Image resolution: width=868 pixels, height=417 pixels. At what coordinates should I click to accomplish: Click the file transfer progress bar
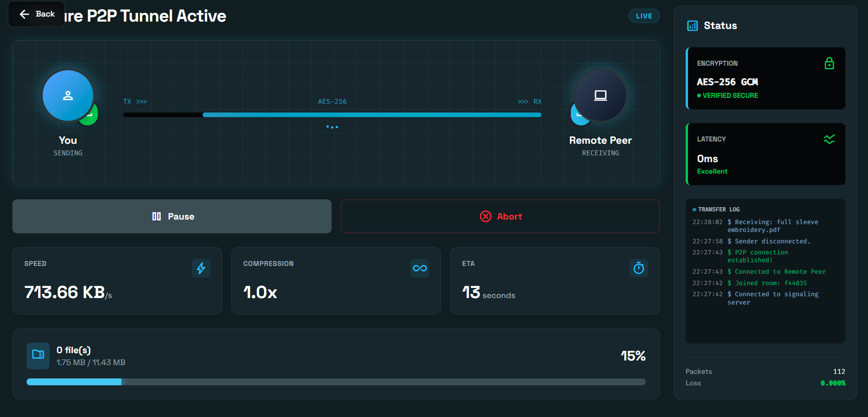(x=336, y=382)
